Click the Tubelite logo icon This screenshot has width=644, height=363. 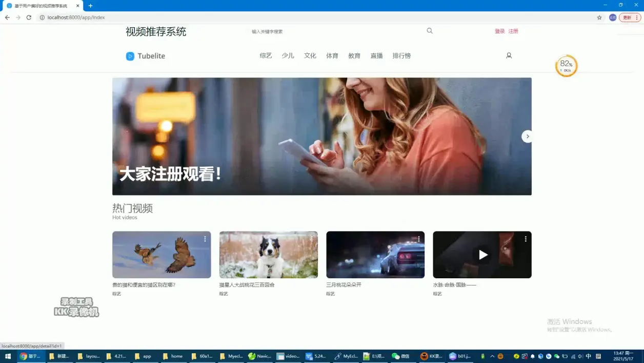130,56
